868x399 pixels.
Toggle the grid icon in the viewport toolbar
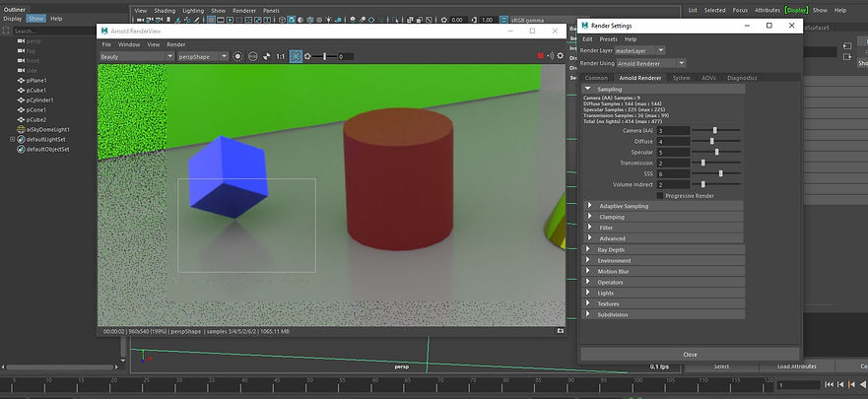coord(211,20)
